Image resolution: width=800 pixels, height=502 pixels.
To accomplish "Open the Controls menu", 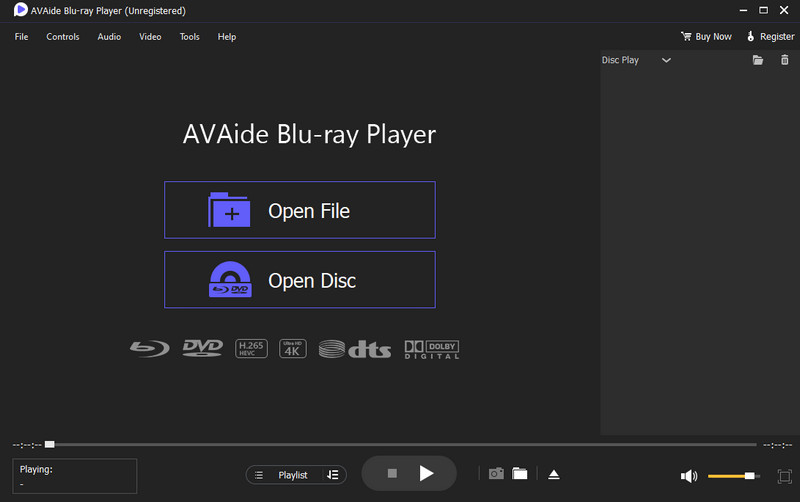I will pos(63,37).
